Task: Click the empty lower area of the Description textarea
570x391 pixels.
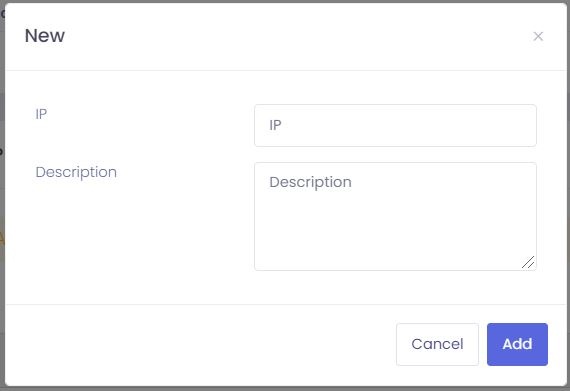Action: coord(385,243)
